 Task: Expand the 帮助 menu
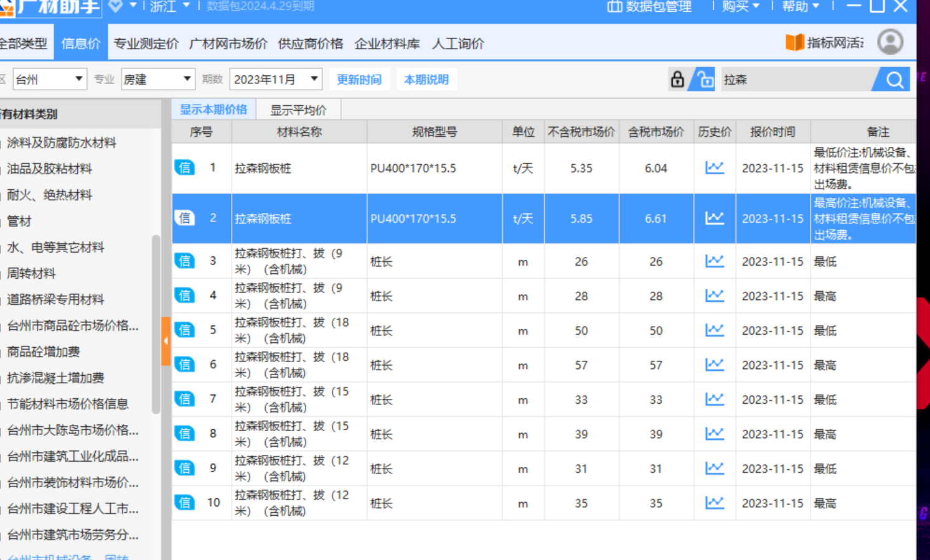[x=801, y=6]
